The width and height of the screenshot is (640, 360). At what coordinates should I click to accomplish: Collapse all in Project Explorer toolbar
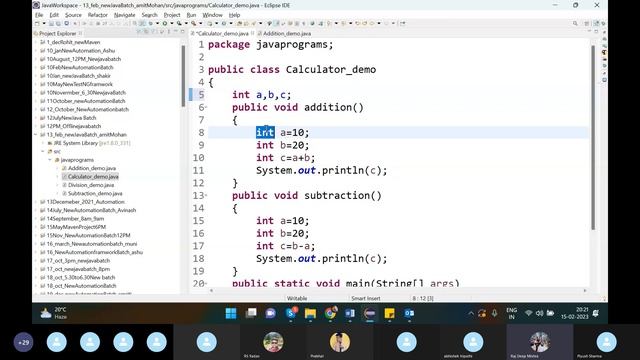(139, 32)
